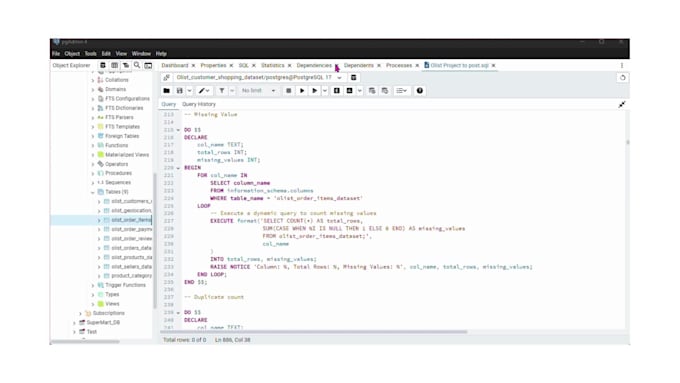
Task: Save the query file
Action: pyautogui.click(x=180, y=91)
